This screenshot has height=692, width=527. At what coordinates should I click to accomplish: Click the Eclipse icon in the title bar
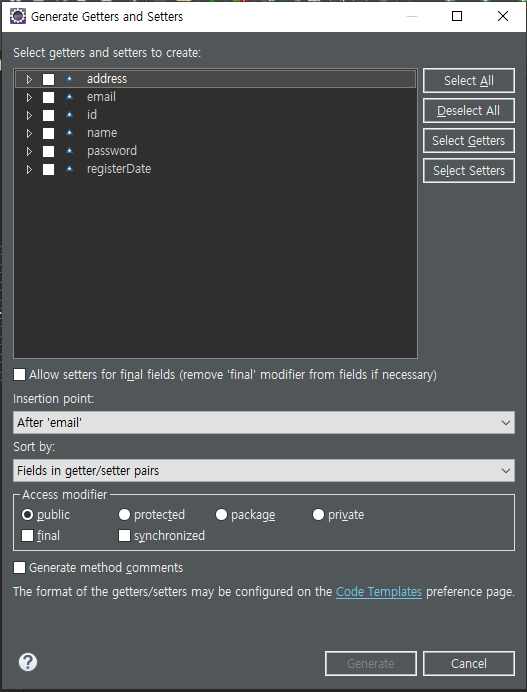tap(18, 16)
